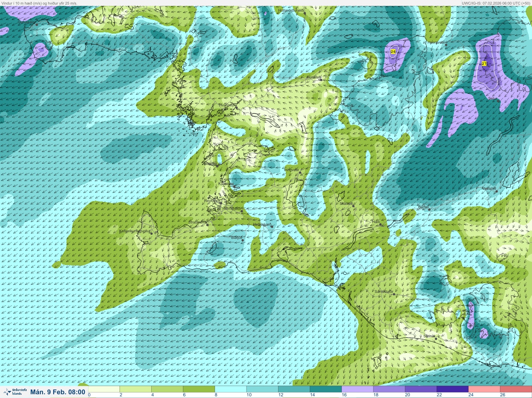The height and width of the screenshot is (398, 532).
Task: Click the UWC/IG-IS model run timestamp
Action: click(496, 3)
